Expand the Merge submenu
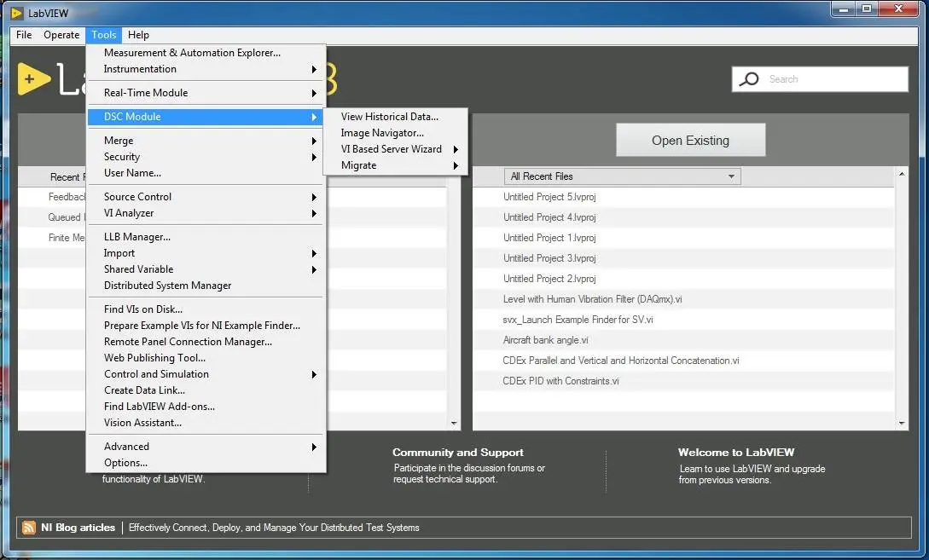 [206, 141]
